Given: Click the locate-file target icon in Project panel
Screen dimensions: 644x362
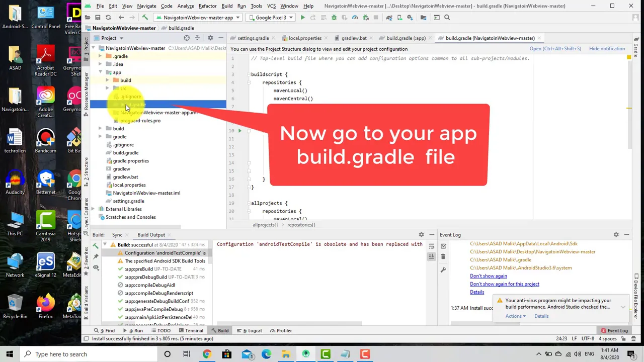Looking at the screenshot, I should point(187,38).
